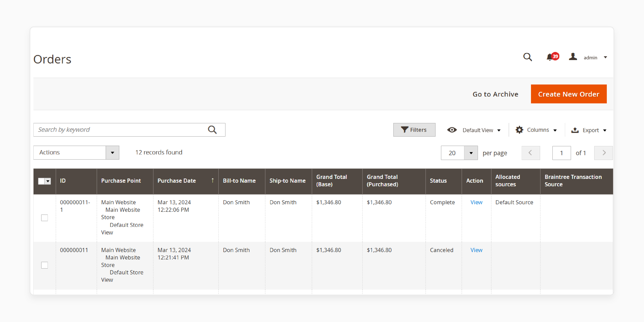Open the select-all options dropdown arrow in header
The height and width of the screenshot is (322, 644).
48,181
